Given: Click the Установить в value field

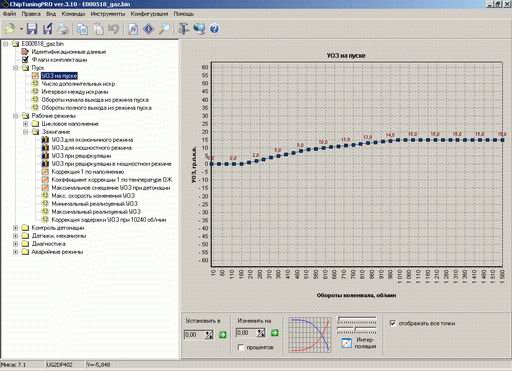Looking at the screenshot, I should (x=194, y=335).
